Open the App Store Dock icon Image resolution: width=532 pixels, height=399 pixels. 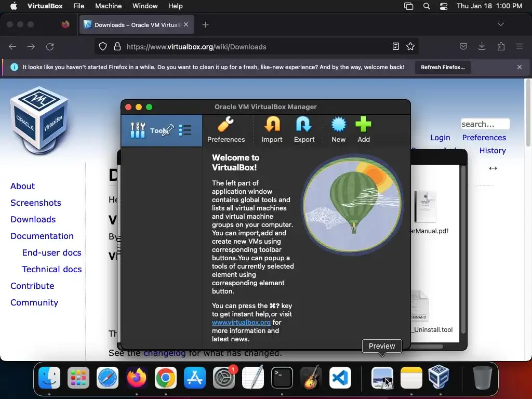(x=195, y=378)
